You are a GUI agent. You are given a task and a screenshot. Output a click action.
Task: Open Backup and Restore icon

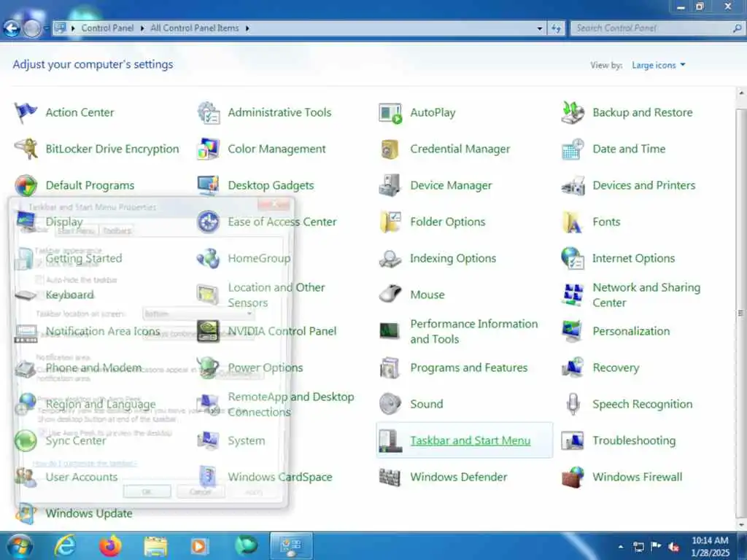[573, 112]
